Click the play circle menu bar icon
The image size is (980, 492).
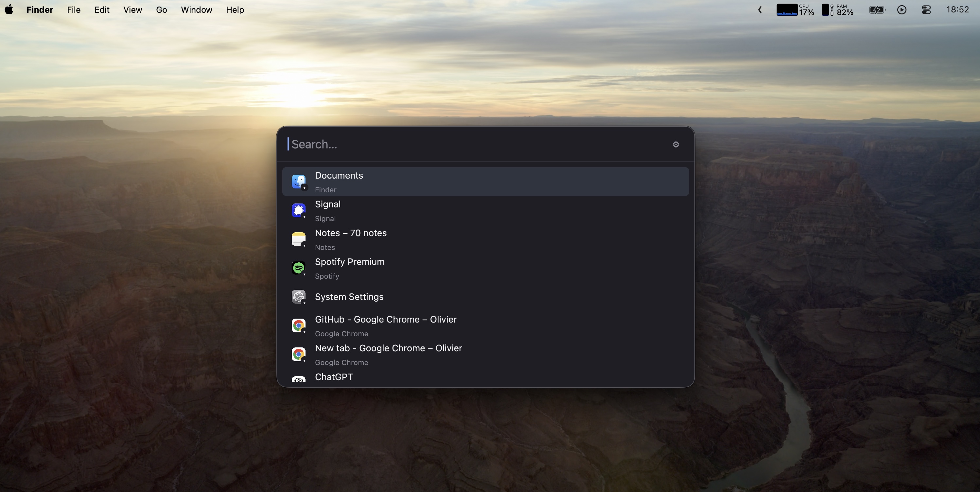901,10
